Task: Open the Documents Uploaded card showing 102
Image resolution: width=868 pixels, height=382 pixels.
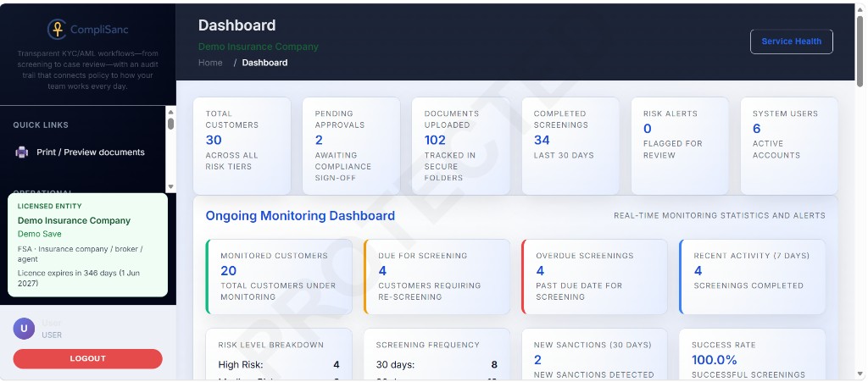Action: 460,146
